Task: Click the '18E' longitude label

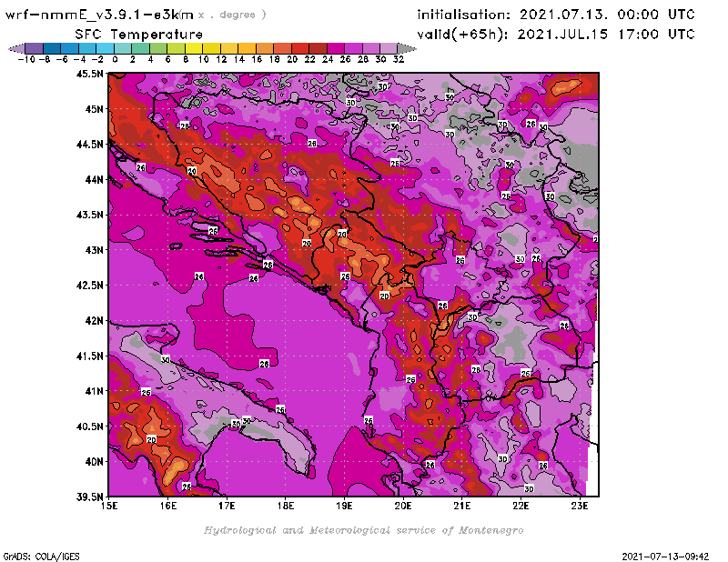Action: coord(286,506)
